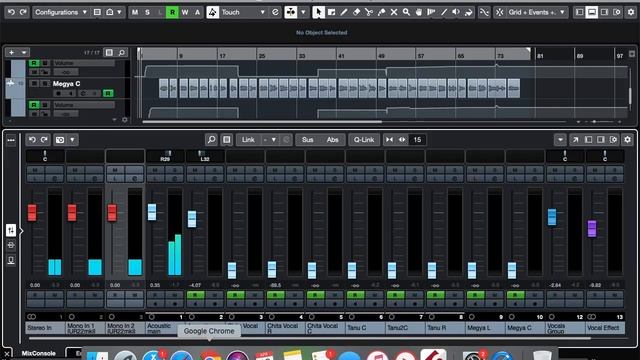The width and height of the screenshot is (640, 360).
Task: Click the MixConsole three-dots menu icon
Action: (x=11, y=140)
